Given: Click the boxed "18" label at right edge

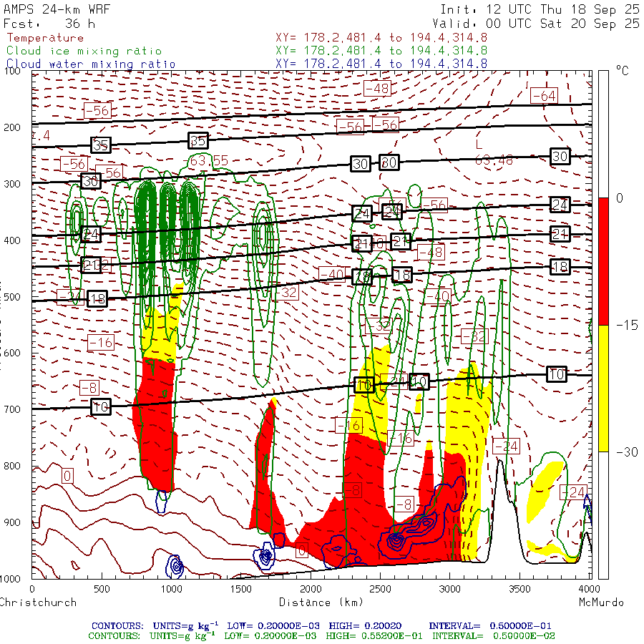Looking at the screenshot, I should [560, 267].
